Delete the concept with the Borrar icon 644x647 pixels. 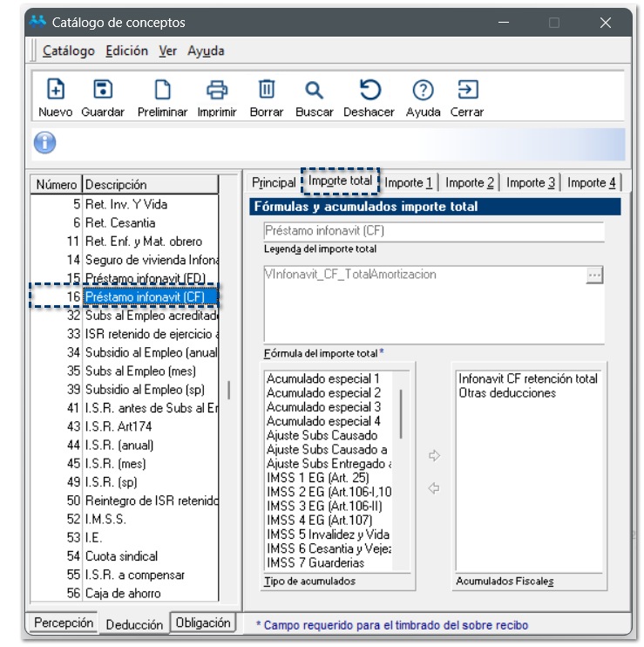(x=267, y=90)
